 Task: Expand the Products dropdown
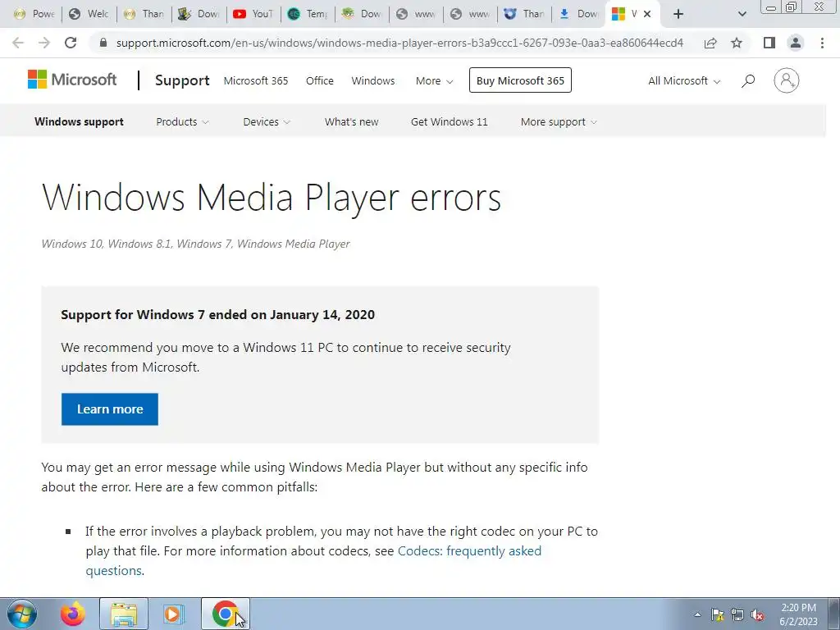tap(182, 122)
